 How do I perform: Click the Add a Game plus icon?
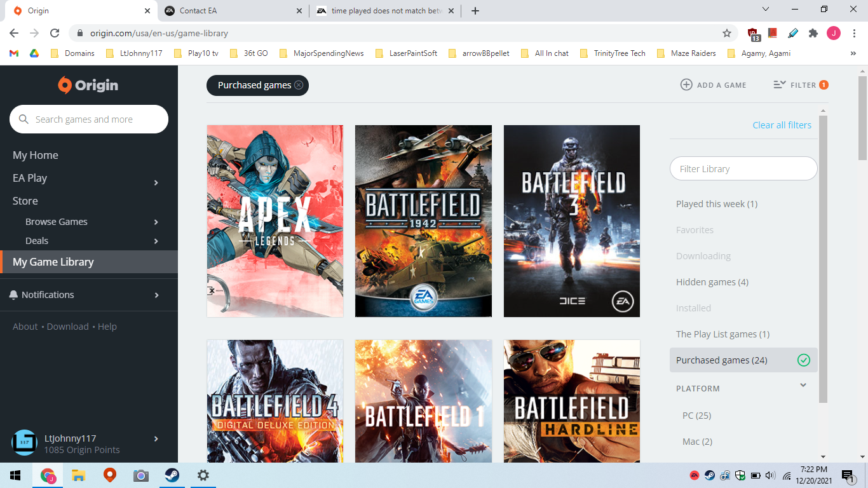(686, 85)
